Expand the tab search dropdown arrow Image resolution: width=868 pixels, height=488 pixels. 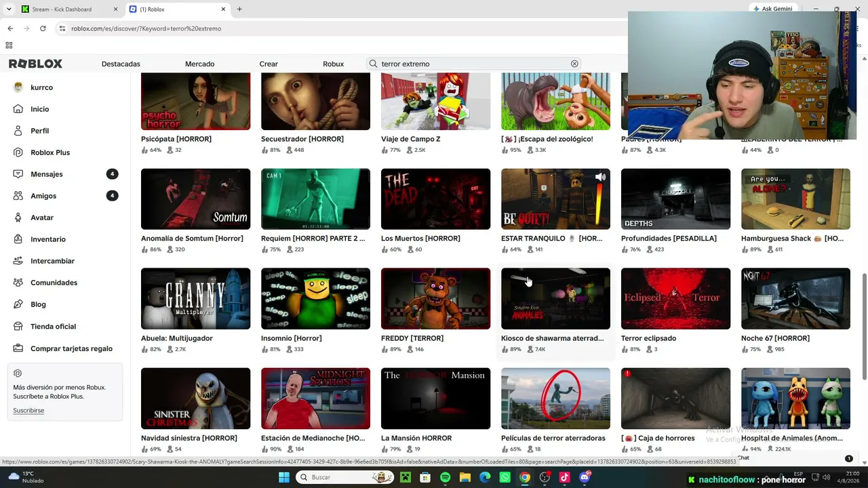point(9,9)
